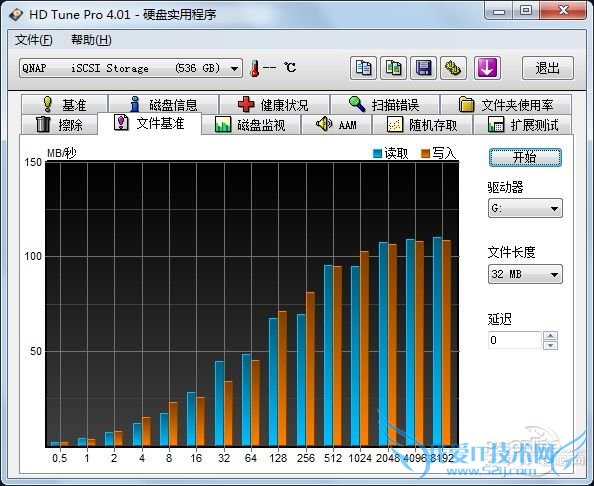Viewport: 594px width, 486px height.
Task: Close the HD Tune Pro window
Action: (563, 11)
